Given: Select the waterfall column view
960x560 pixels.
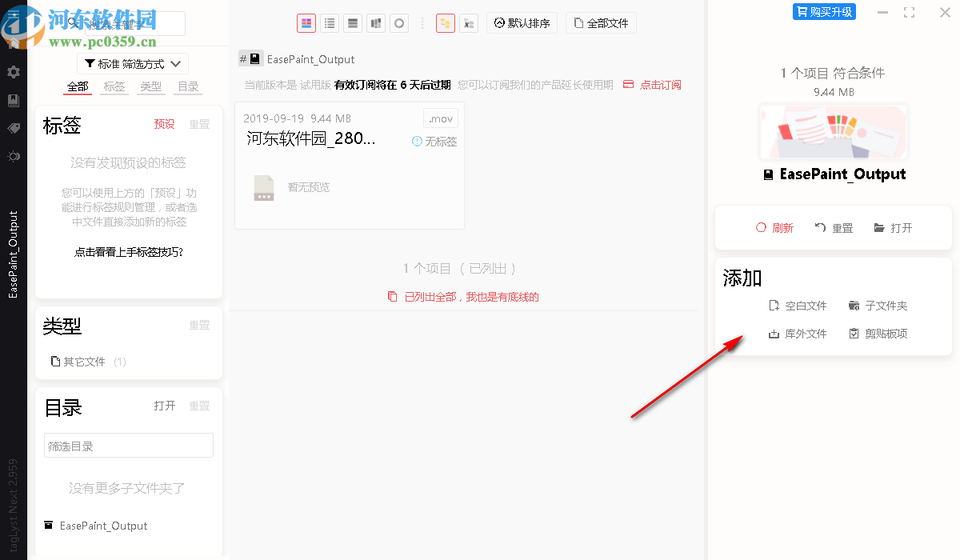Looking at the screenshot, I should click(375, 23).
